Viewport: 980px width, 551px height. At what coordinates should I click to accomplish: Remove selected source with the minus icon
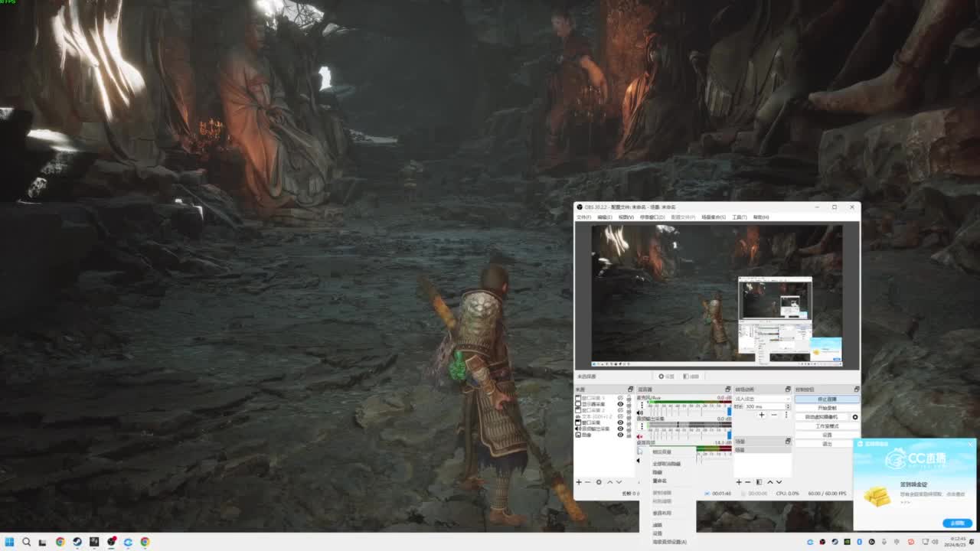coord(588,482)
